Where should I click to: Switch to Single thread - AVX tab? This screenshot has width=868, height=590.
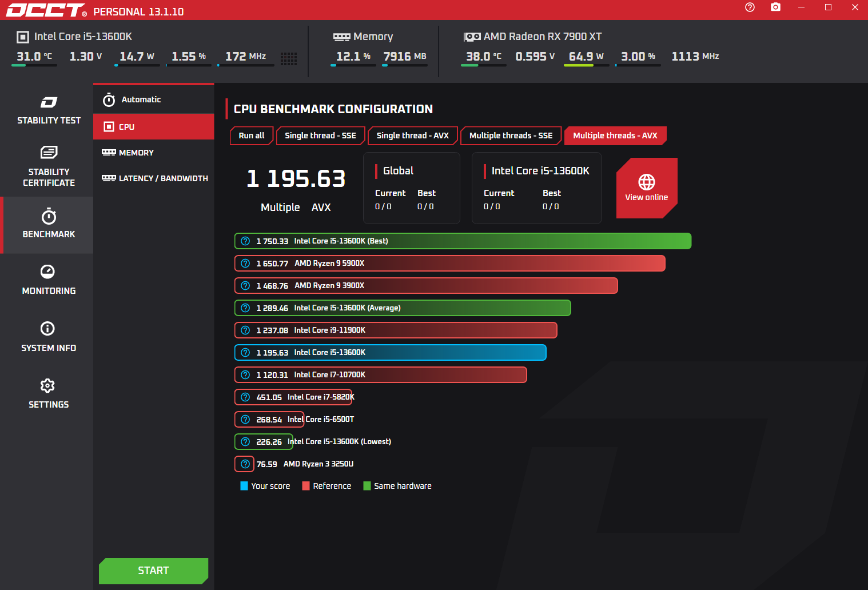[413, 135]
